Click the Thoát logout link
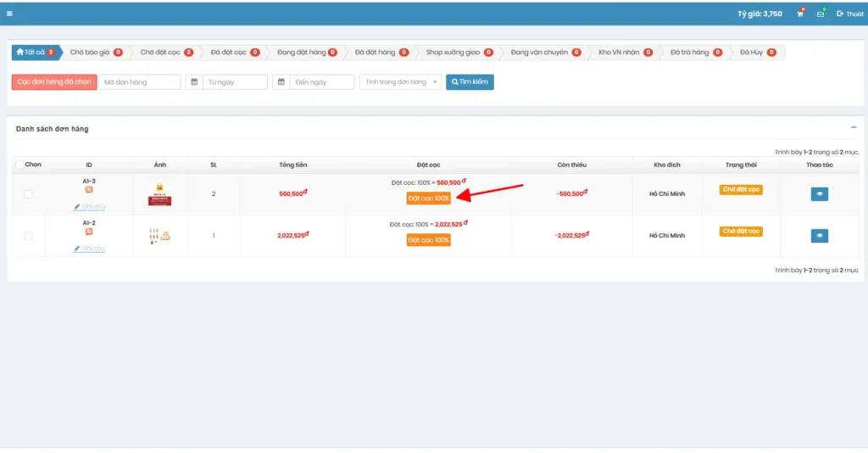The image size is (868, 453). point(850,14)
